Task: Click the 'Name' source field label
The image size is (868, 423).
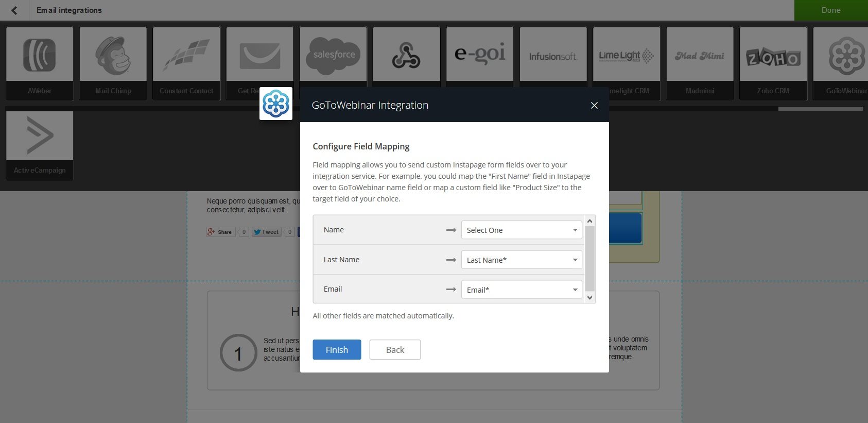Action: [334, 230]
